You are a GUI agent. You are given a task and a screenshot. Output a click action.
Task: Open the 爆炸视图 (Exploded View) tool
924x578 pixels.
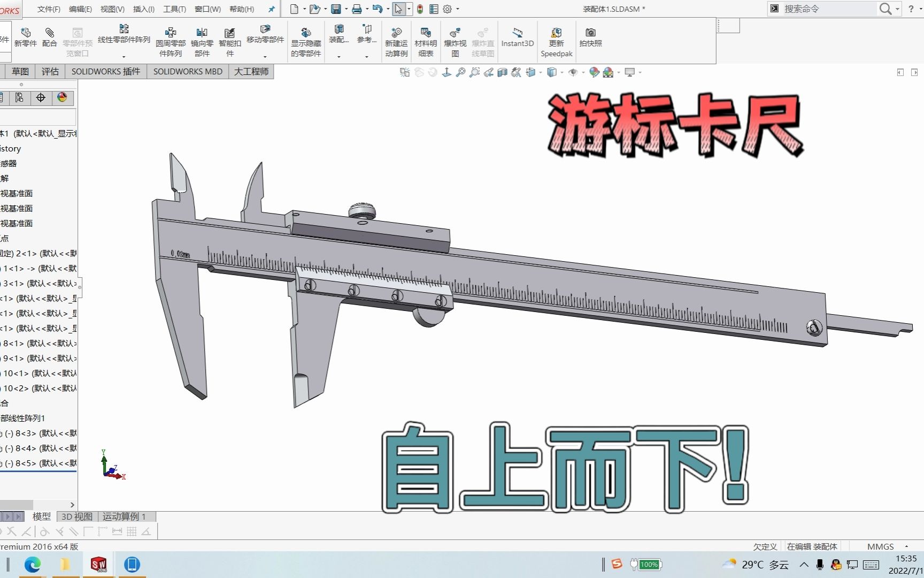pos(455,37)
